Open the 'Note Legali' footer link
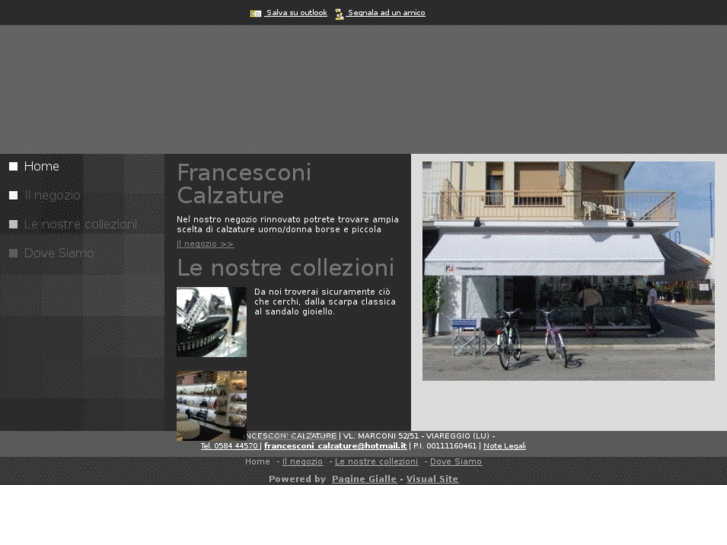 [x=504, y=446]
